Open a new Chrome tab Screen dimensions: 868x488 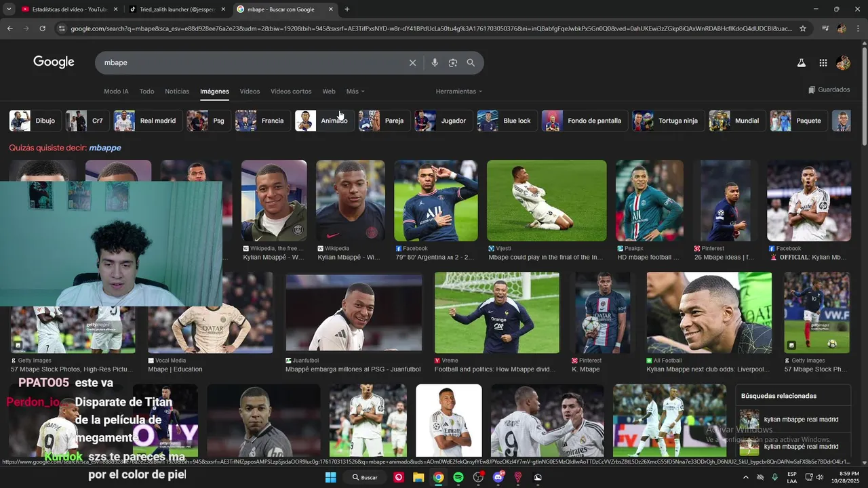coord(347,9)
